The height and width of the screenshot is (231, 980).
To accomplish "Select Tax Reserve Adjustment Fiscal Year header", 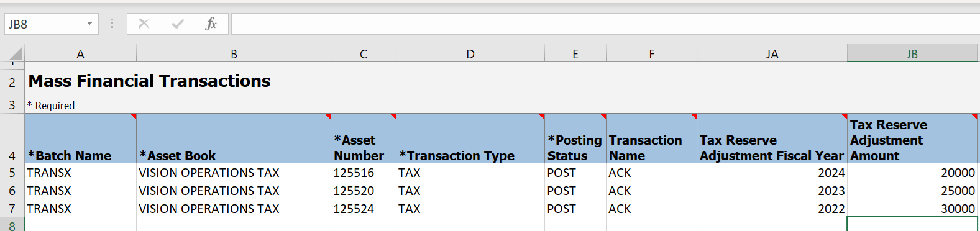I will (772, 138).
